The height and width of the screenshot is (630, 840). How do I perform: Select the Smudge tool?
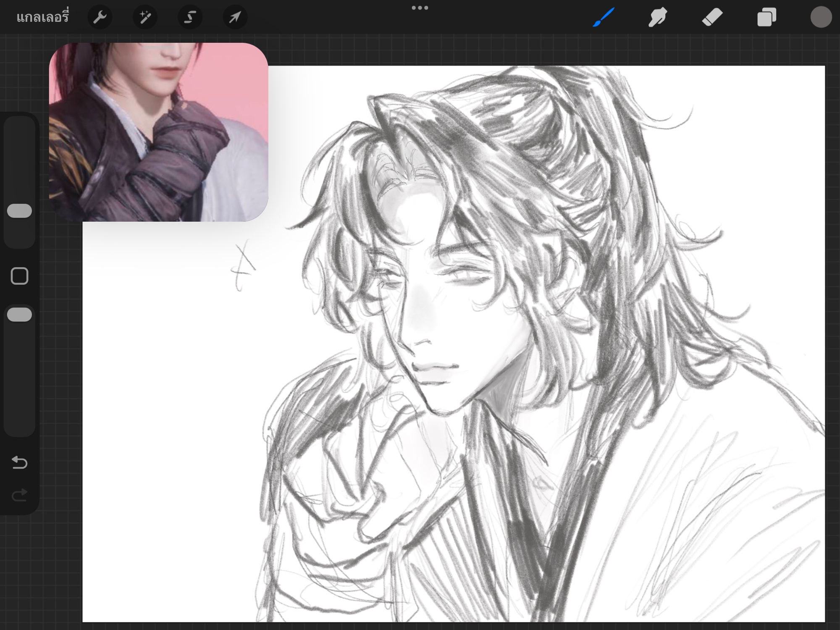point(657,17)
